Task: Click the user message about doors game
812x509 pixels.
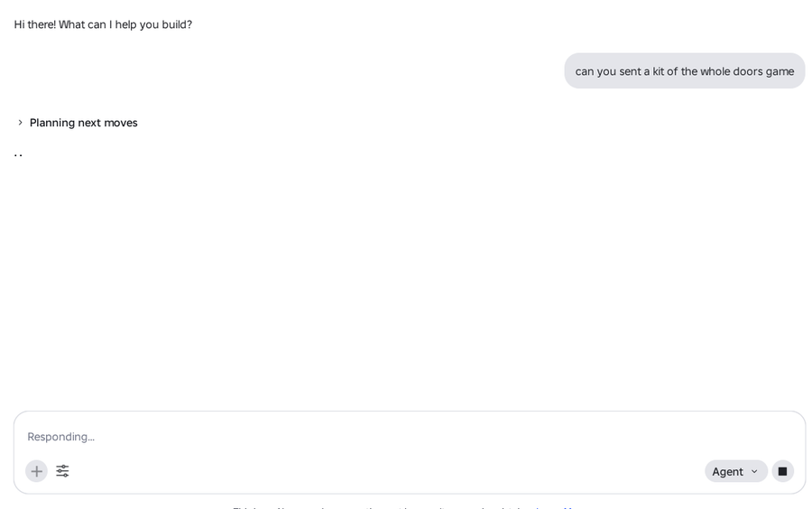Action: click(685, 71)
